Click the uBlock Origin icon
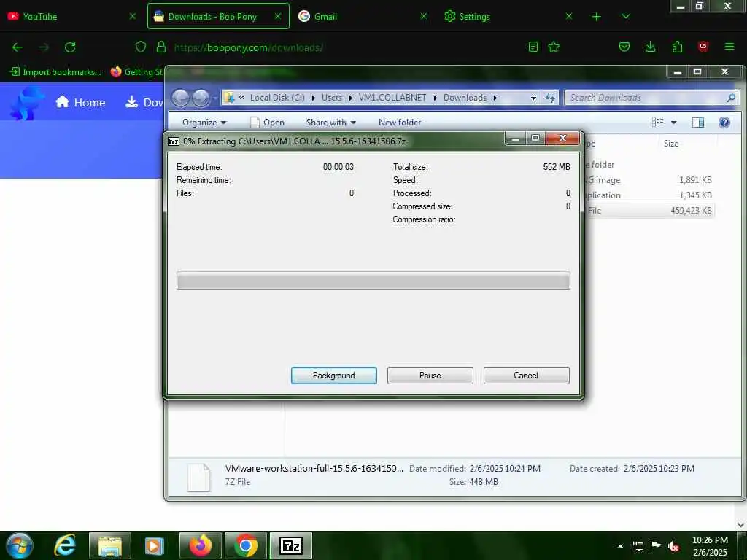This screenshot has width=747, height=560. (703, 47)
